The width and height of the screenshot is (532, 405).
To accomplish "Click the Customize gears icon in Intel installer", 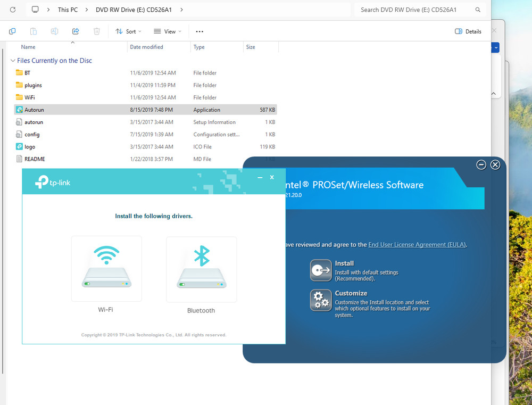I will tap(321, 300).
